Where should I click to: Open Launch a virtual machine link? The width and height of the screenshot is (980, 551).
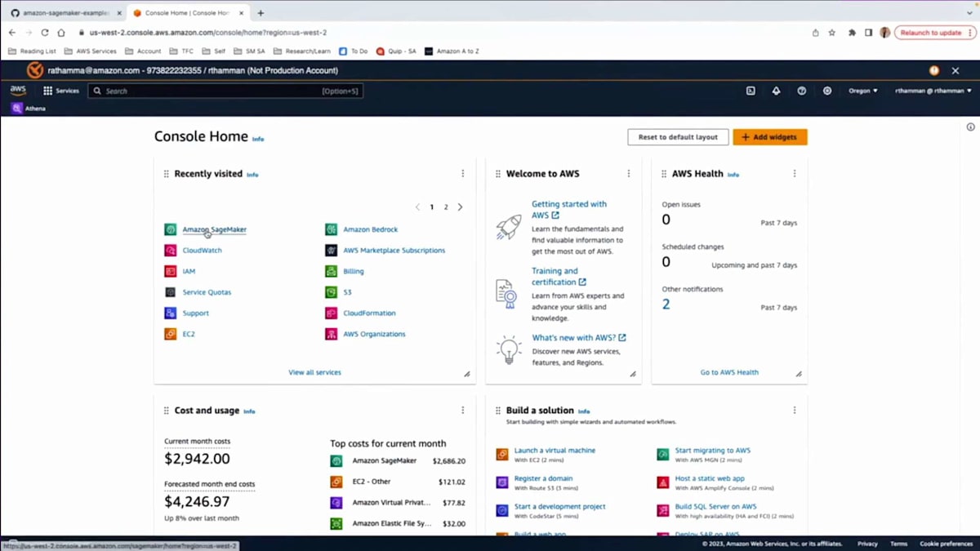(x=555, y=451)
